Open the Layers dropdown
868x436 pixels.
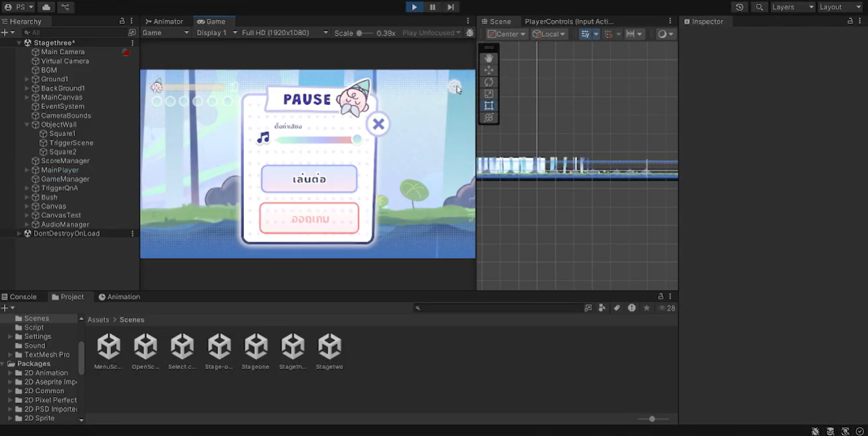click(792, 7)
